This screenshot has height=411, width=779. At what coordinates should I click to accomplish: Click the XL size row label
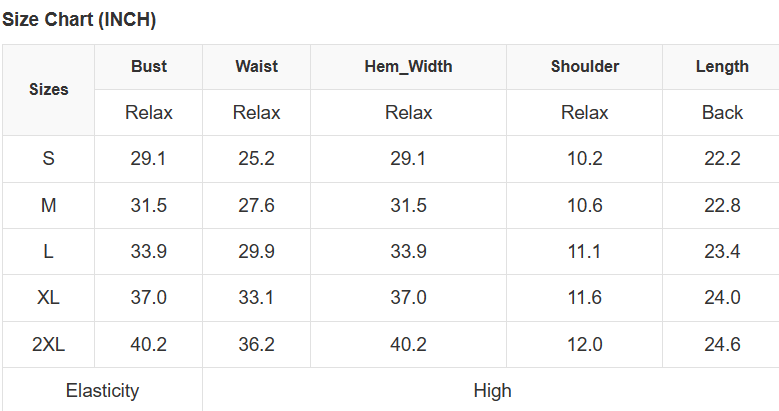(x=49, y=298)
